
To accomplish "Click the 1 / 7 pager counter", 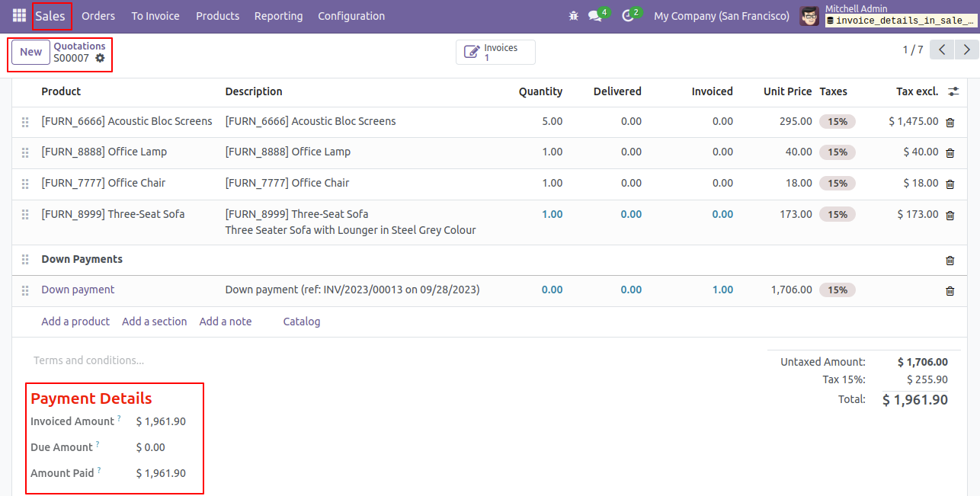I will 913,50.
